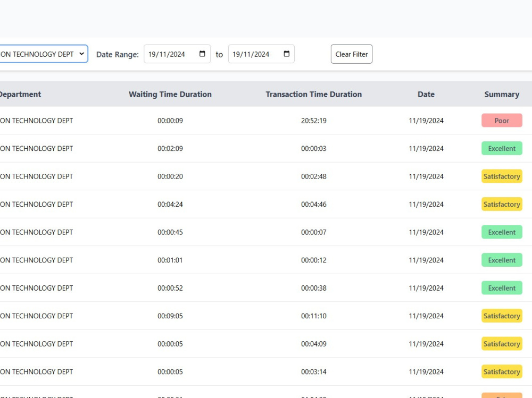Screen dimensions: 532x398
Task: Select transaction time 20:52:19 cell
Action: (x=313, y=121)
